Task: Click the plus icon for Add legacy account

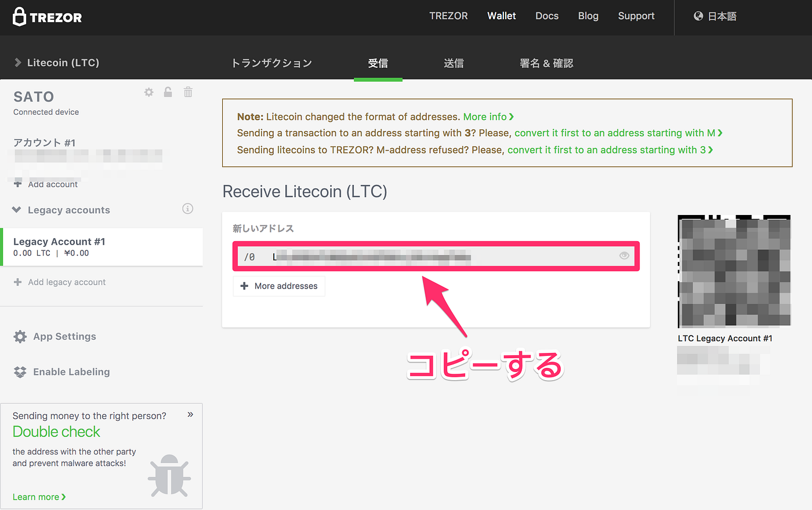Action: 17,282
